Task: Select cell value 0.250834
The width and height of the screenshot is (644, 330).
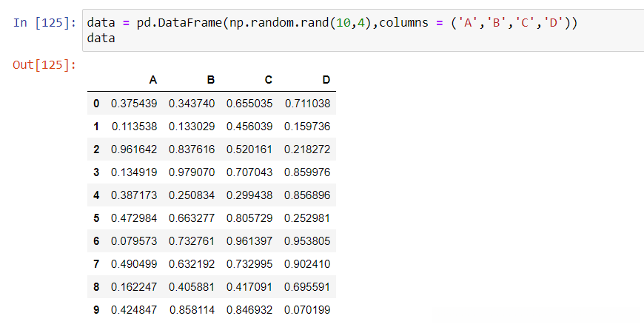Action: pyautogui.click(x=192, y=195)
